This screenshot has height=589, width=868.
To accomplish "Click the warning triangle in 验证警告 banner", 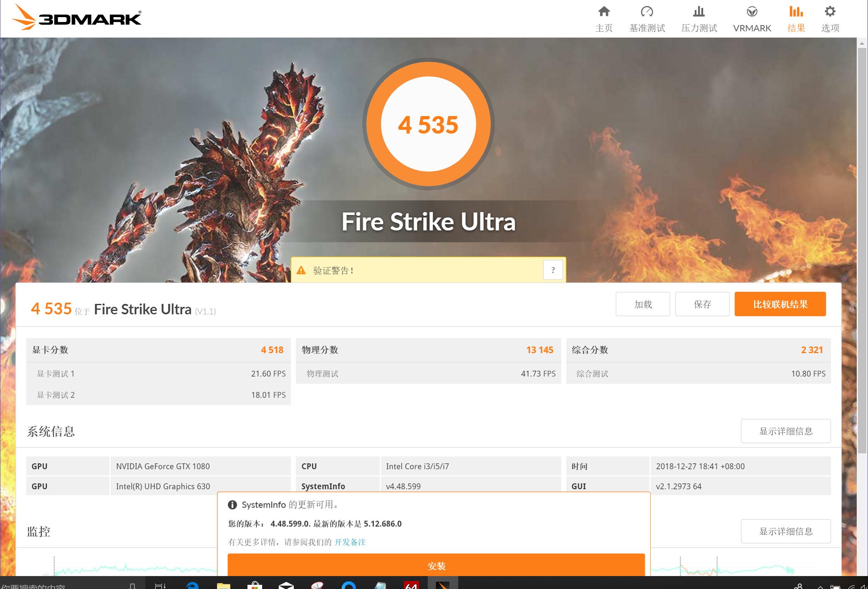I will (x=301, y=270).
